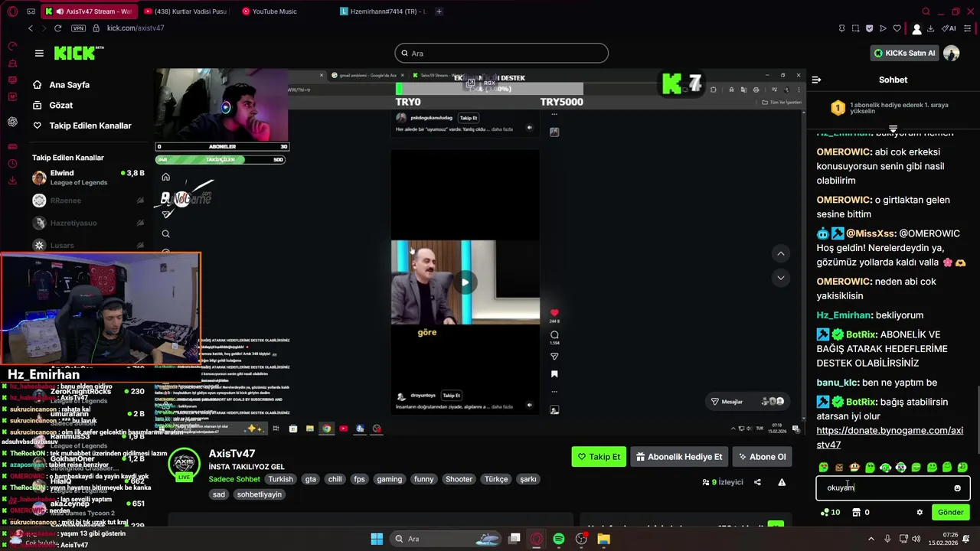Viewport: 980px width, 551px height.
Task: Show hidden system tray icons
Action: (871, 539)
